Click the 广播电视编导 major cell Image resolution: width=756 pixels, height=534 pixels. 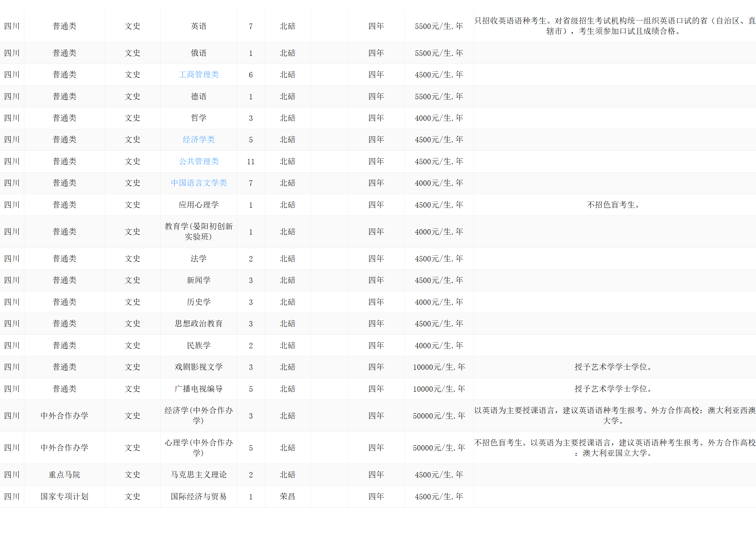199,389
